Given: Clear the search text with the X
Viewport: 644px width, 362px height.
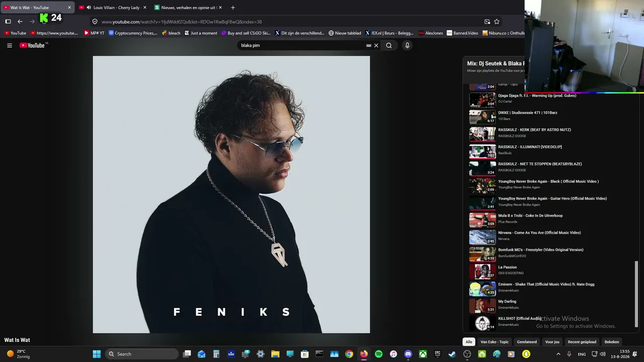Looking at the screenshot, I should (x=376, y=45).
